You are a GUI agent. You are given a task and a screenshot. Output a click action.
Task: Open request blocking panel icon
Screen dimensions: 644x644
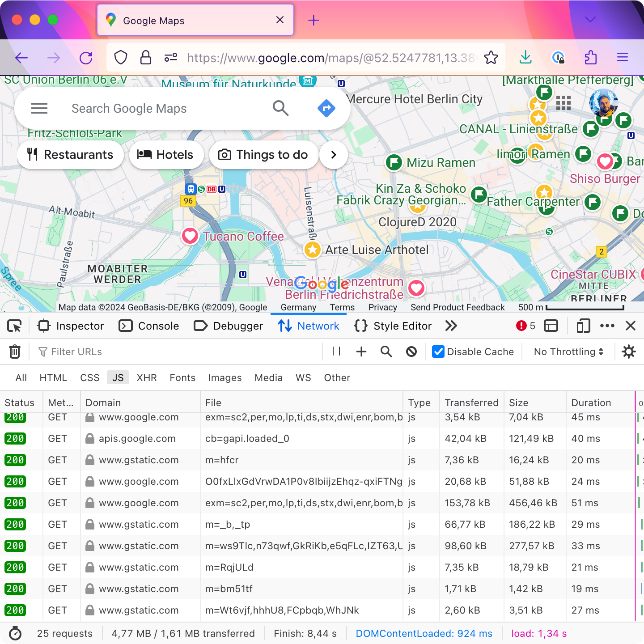click(411, 352)
